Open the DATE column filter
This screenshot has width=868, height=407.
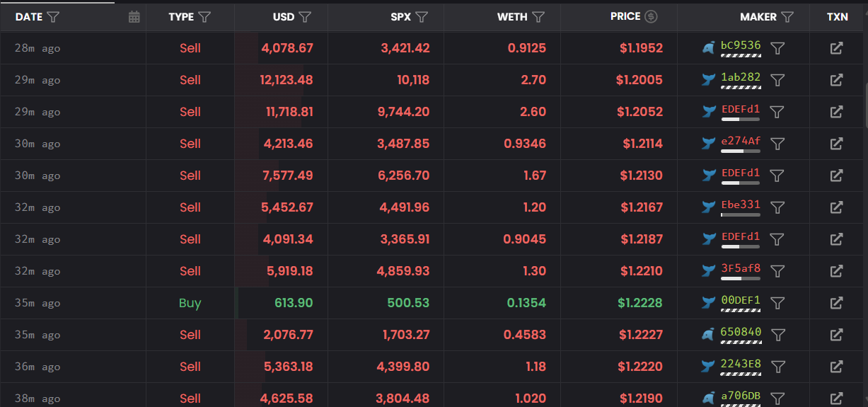click(53, 17)
